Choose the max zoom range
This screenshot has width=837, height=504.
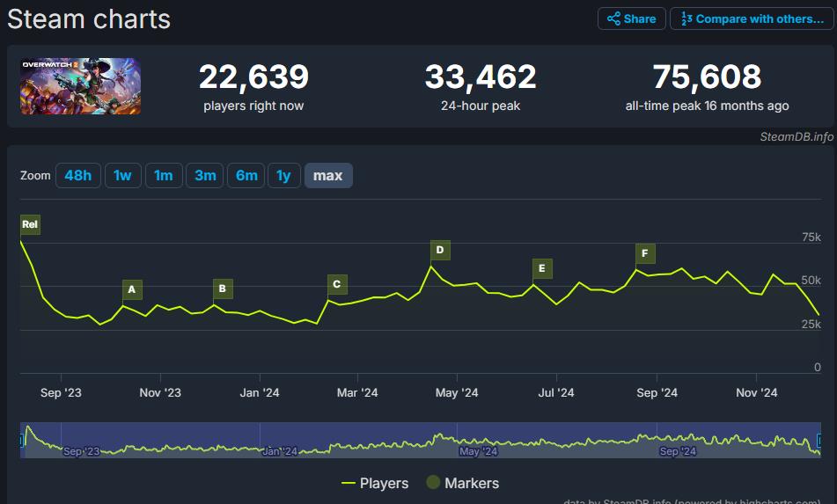tap(328, 176)
